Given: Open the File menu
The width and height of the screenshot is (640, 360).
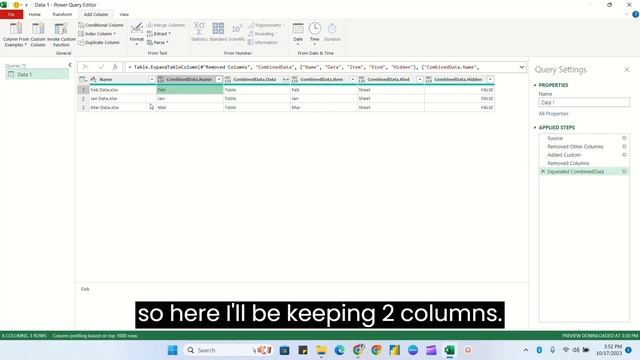Looking at the screenshot, I should coord(11,14).
